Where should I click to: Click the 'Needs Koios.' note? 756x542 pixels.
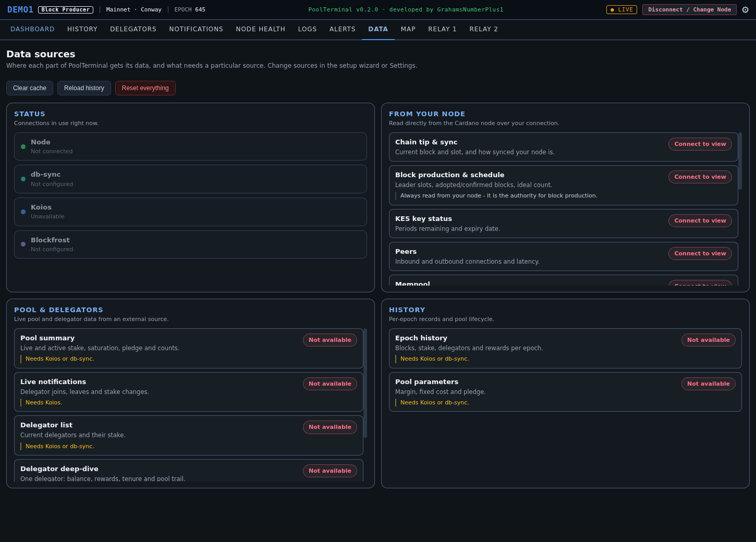coord(44,403)
